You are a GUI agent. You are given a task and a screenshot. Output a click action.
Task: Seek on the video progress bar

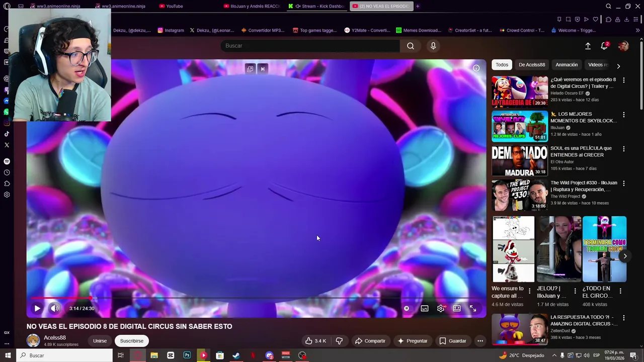[x=257, y=298]
